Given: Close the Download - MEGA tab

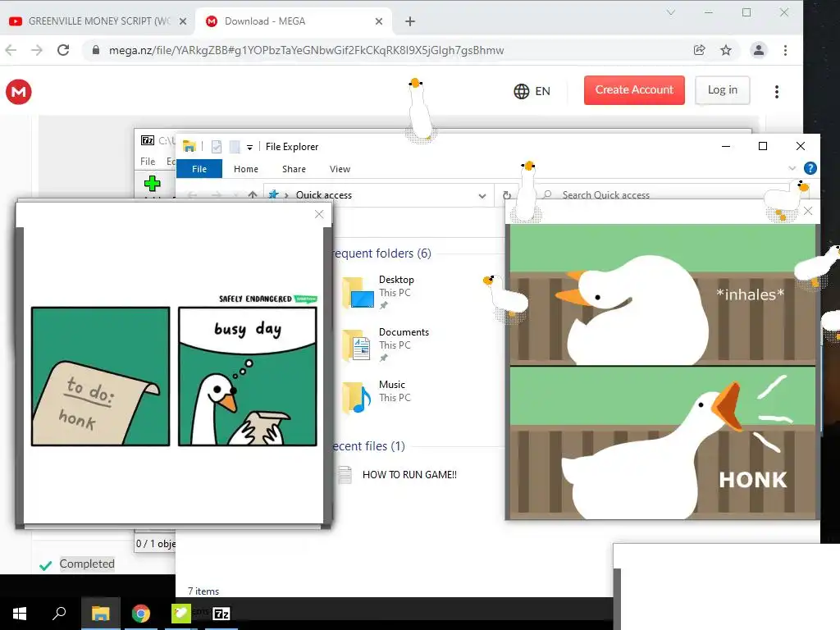Looking at the screenshot, I should 379,21.
